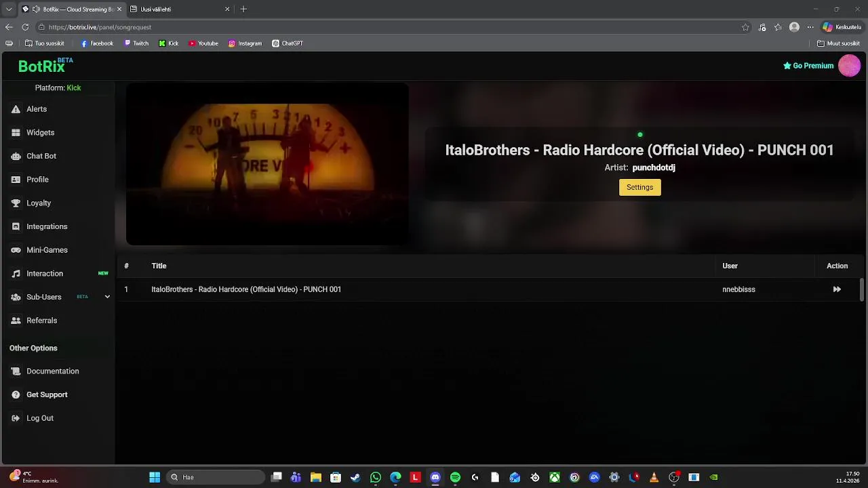Open the Xbox app from the taskbar
868x488 pixels.
coord(555,477)
